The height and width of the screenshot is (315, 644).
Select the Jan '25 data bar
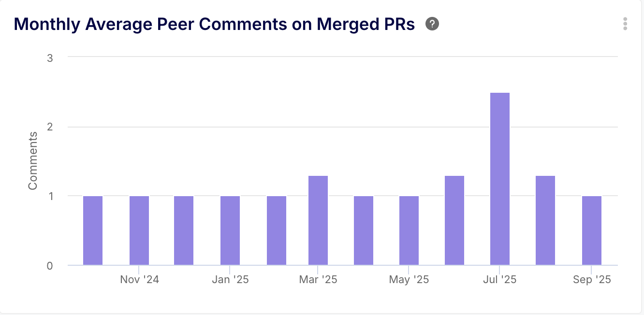click(x=230, y=230)
